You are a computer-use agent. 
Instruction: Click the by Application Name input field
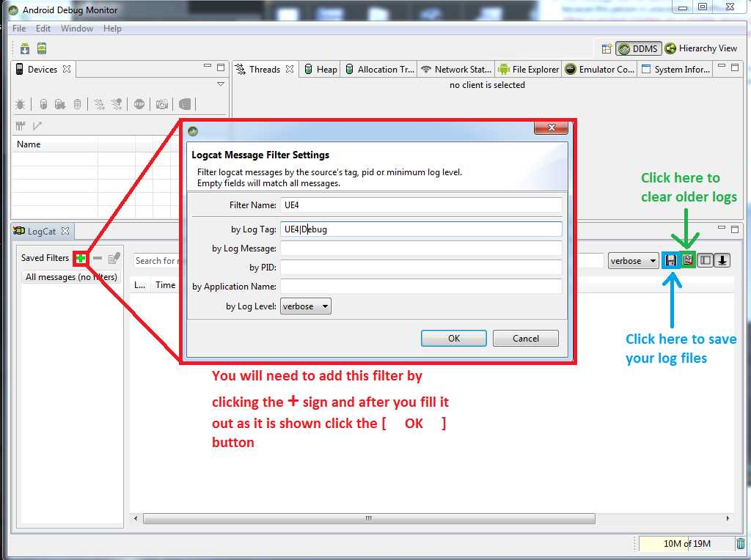pyautogui.click(x=421, y=286)
